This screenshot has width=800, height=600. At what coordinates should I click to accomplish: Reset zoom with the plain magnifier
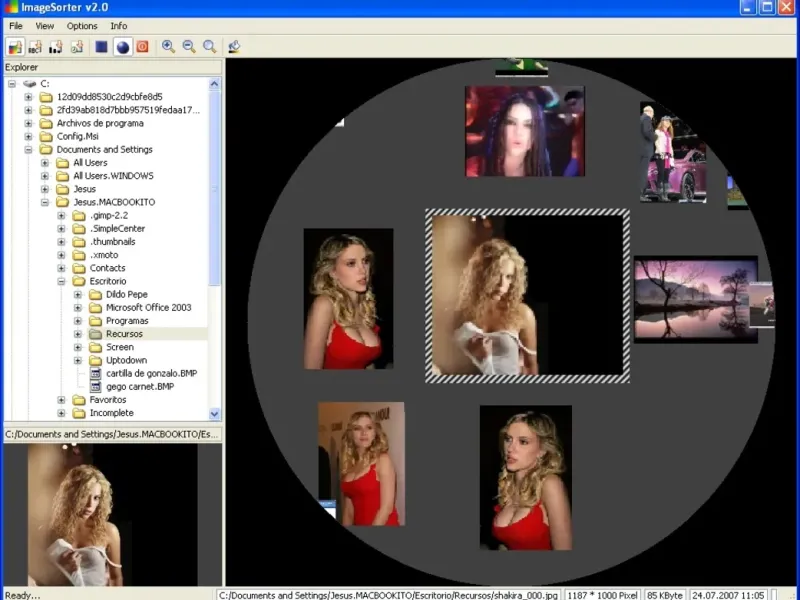pyautogui.click(x=209, y=46)
